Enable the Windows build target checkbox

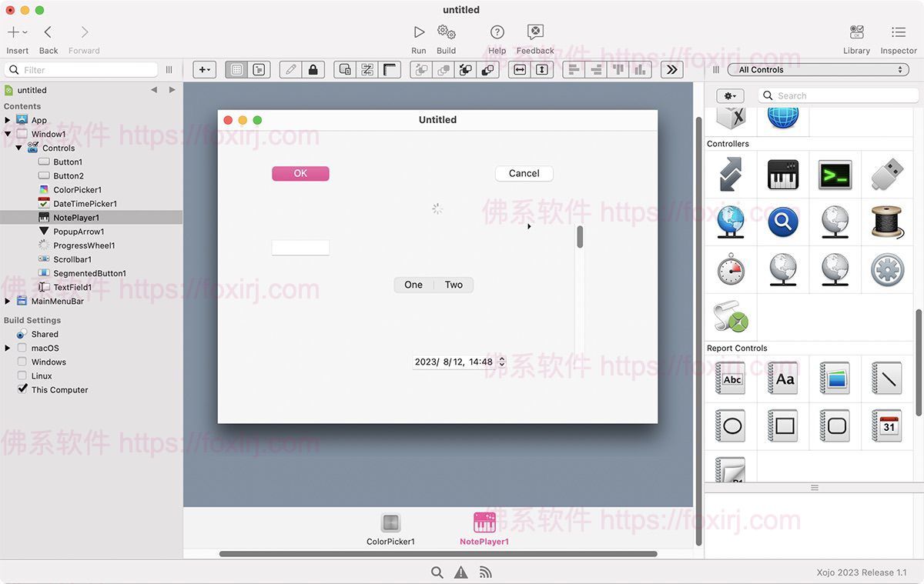point(22,362)
